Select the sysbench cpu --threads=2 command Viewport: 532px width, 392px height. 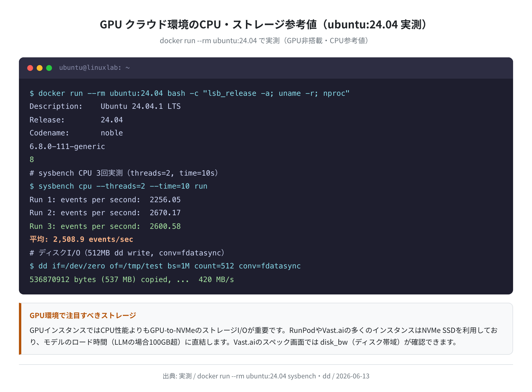(x=118, y=186)
